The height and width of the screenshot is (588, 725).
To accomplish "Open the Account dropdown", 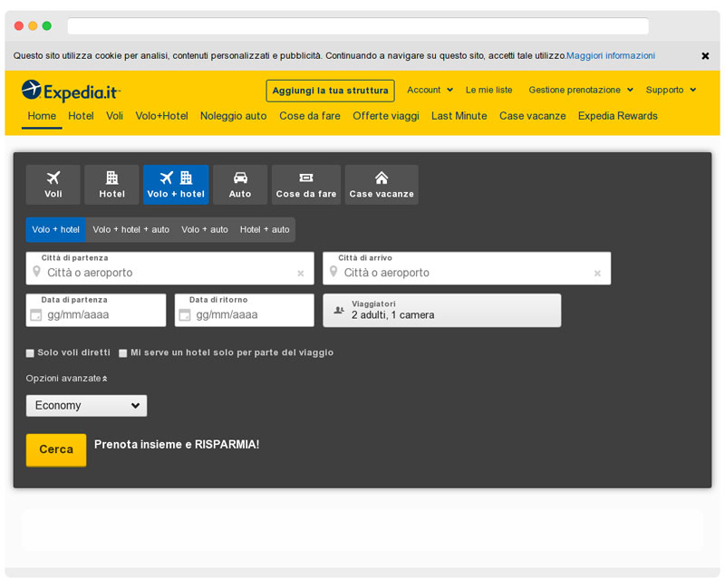I will [430, 90].
